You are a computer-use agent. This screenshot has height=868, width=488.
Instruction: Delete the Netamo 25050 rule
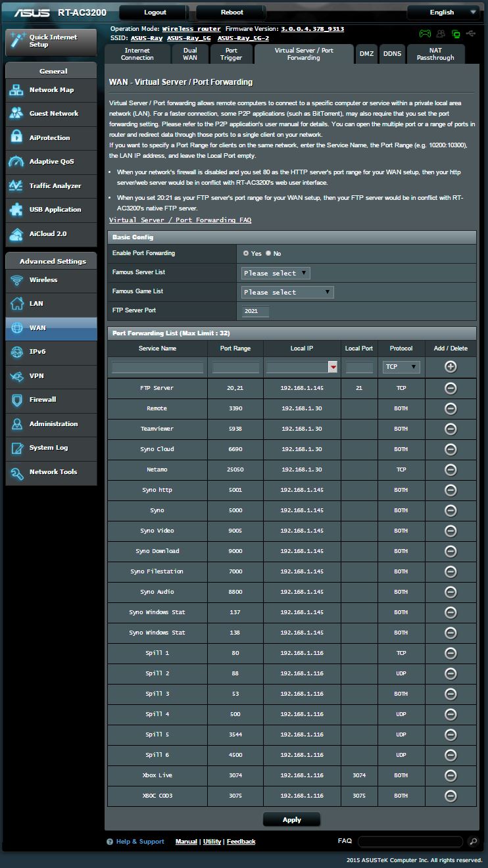pos(451,470)
